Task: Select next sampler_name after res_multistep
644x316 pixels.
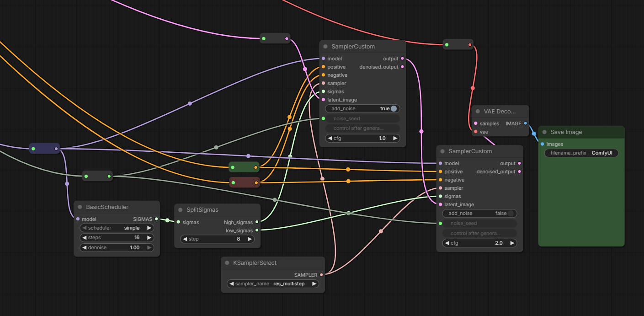Action: 314,284
